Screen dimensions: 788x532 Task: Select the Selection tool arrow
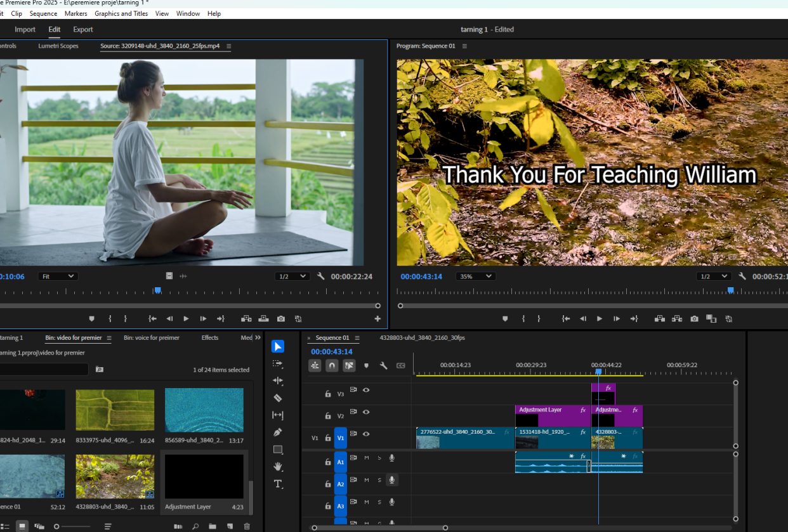click(278, 346)
